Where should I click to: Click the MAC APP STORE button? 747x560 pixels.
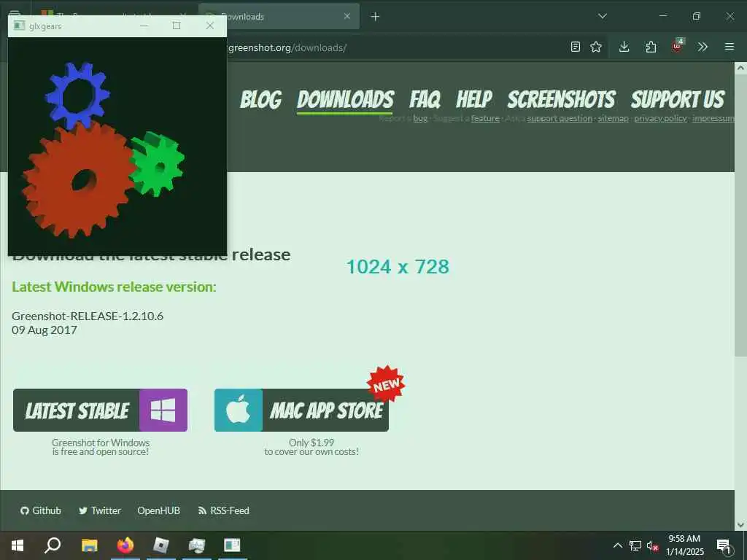point(301,410)
